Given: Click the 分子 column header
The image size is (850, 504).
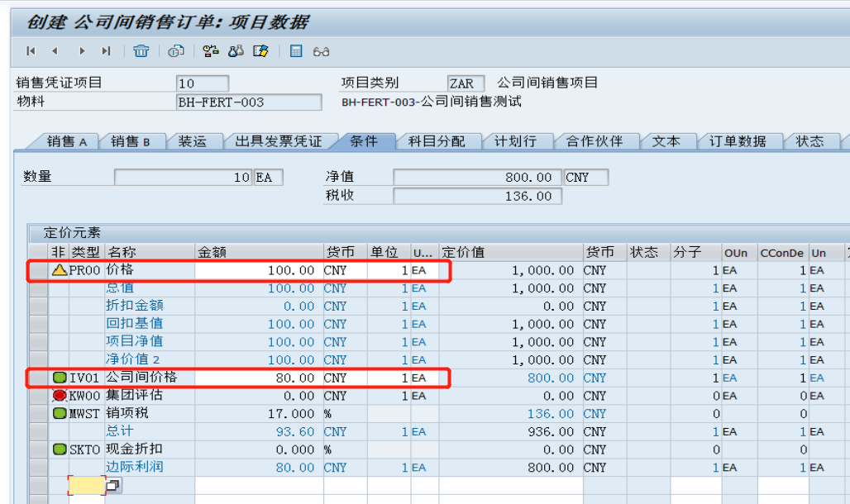Looking at the screenshot, I should click(696, 252).
